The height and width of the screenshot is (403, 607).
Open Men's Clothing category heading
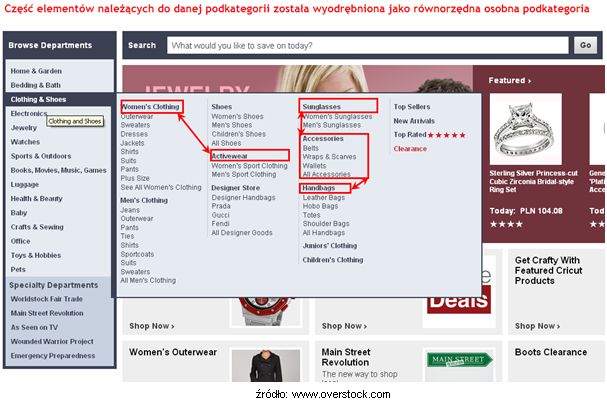[x=144, y=200]
